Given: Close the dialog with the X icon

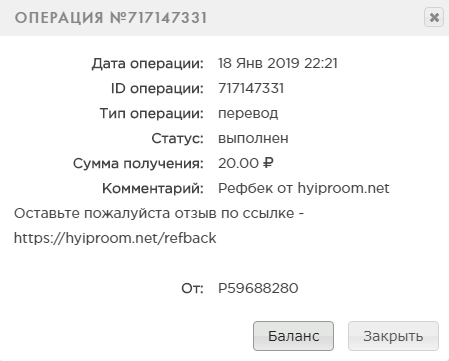Looking at the screenshot, I should coord(434,17).
